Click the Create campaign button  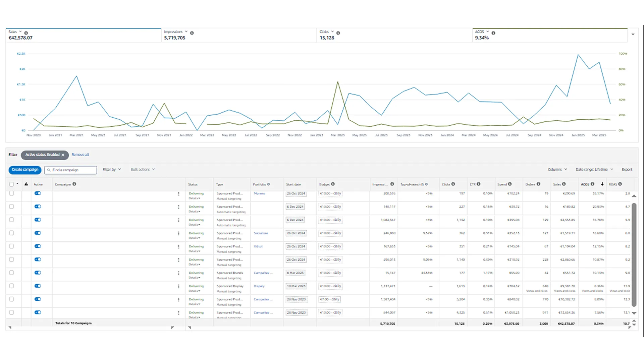[x=25, y=170]
